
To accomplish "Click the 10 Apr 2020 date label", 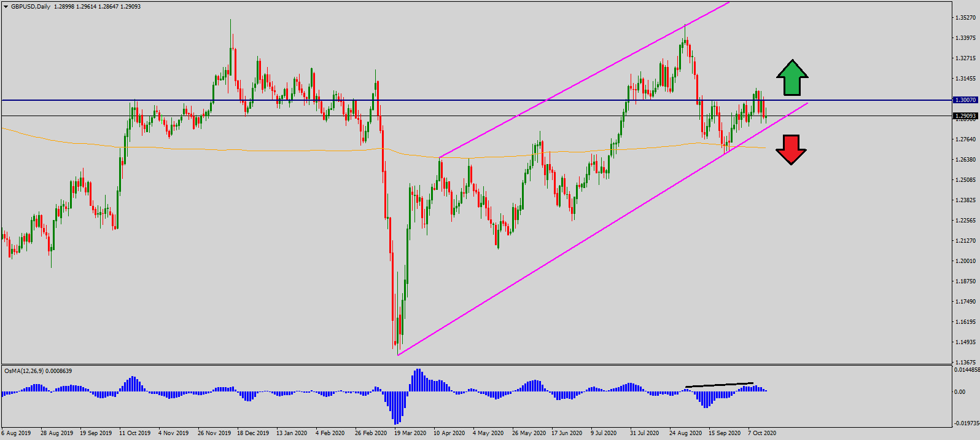I will [449, 433].
